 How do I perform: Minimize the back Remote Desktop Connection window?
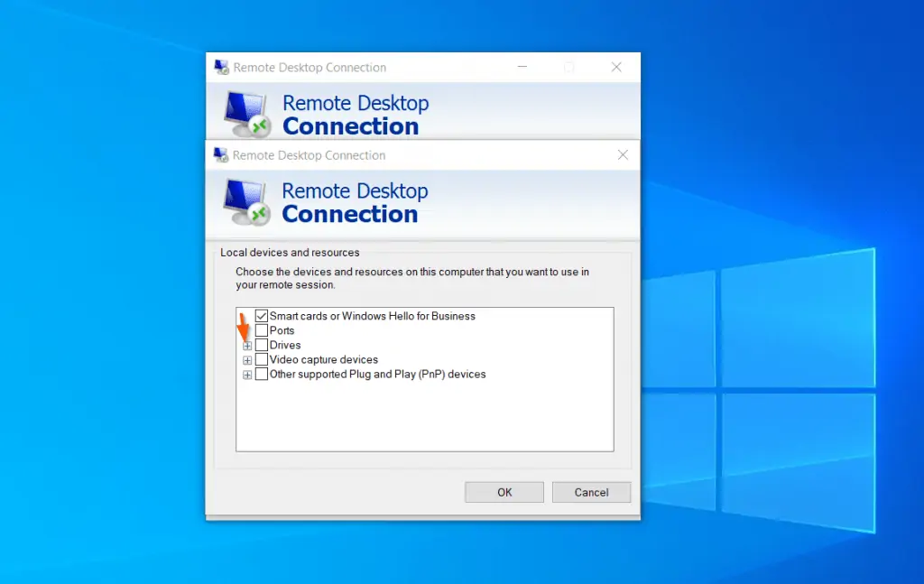pos(522,67)
